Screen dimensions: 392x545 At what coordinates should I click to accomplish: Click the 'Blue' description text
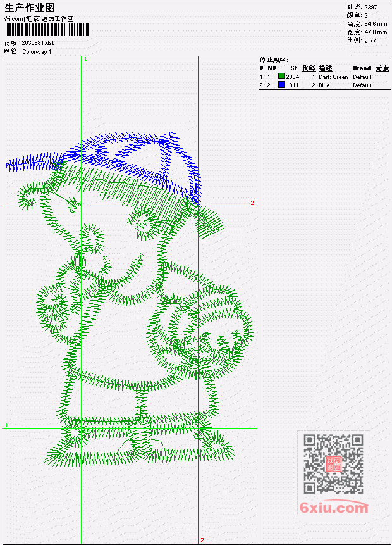click(324, 85)
